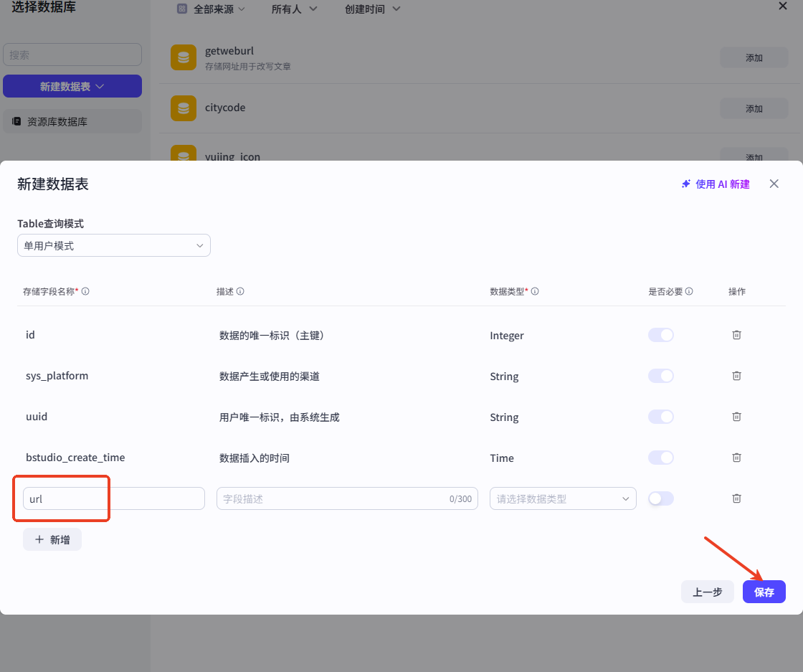Delete the url field row
This screenshot has width=803, height=672.
click(736, 498)
